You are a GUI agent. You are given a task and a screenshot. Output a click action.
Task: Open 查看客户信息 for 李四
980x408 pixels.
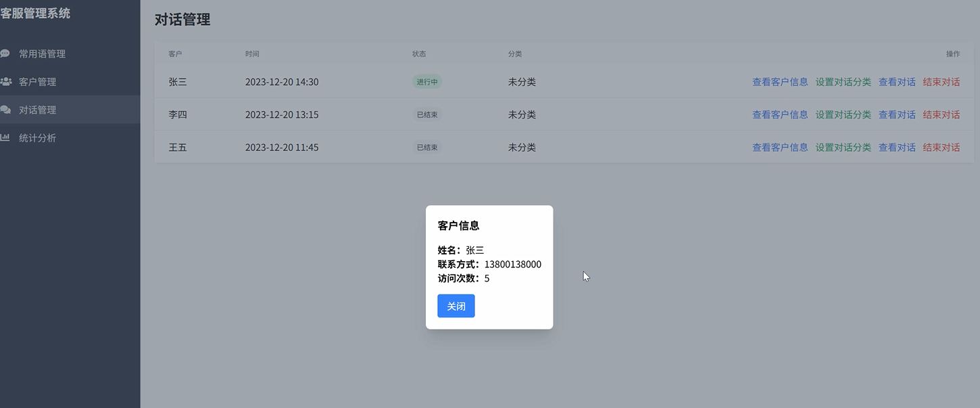[780, 114]
